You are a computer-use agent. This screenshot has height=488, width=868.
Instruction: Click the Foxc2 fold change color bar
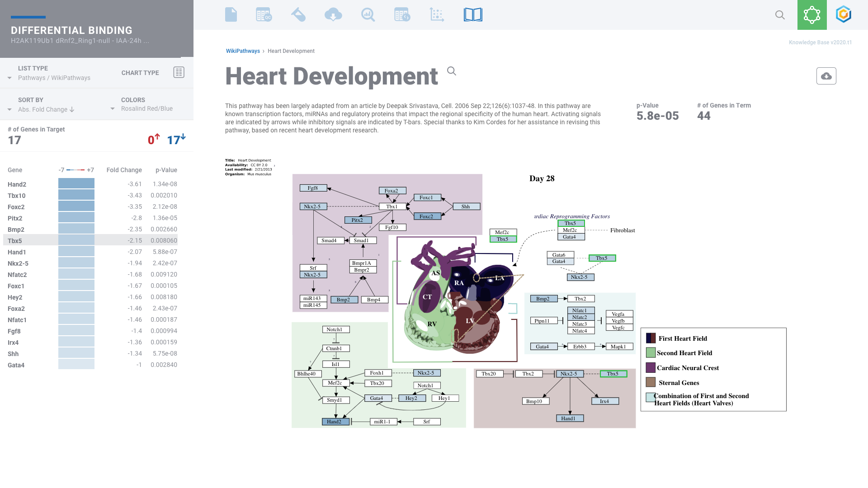pyautogui.click(x=76, y=207)
